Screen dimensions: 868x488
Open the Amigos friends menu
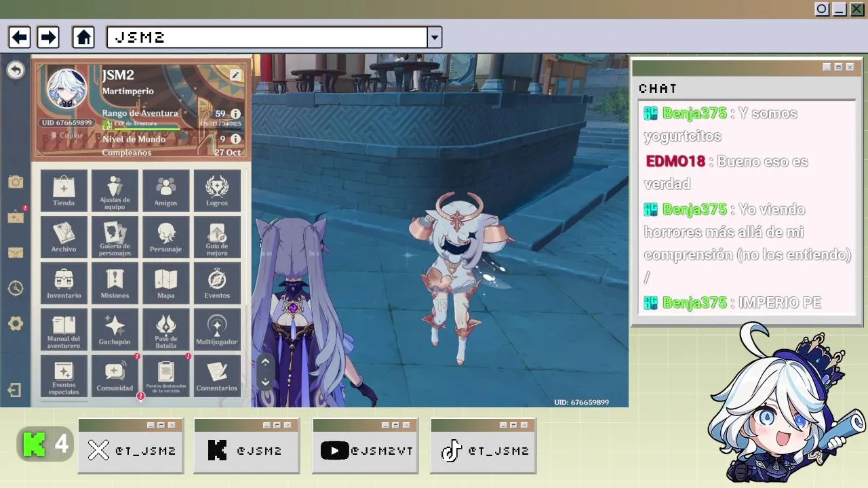click(x=165, y=190)
